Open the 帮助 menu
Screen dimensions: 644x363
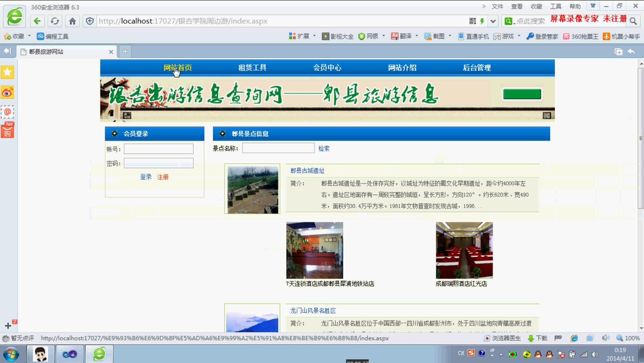[x=575, y=6]
